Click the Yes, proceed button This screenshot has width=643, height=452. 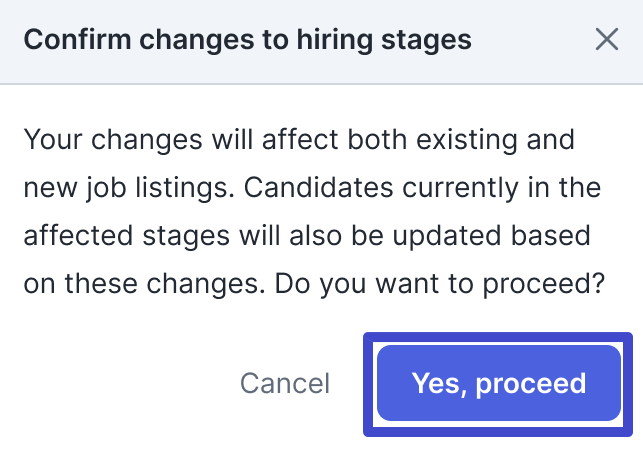click(498, 383)
